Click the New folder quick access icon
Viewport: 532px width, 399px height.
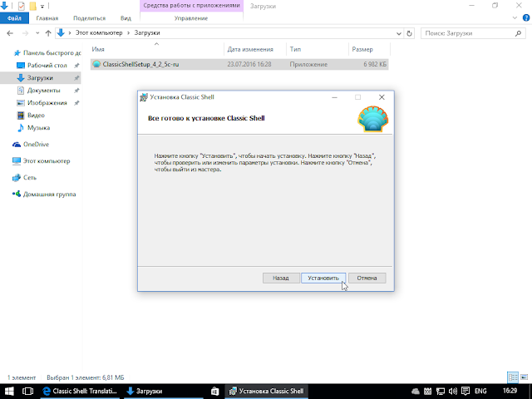(33, 6)
